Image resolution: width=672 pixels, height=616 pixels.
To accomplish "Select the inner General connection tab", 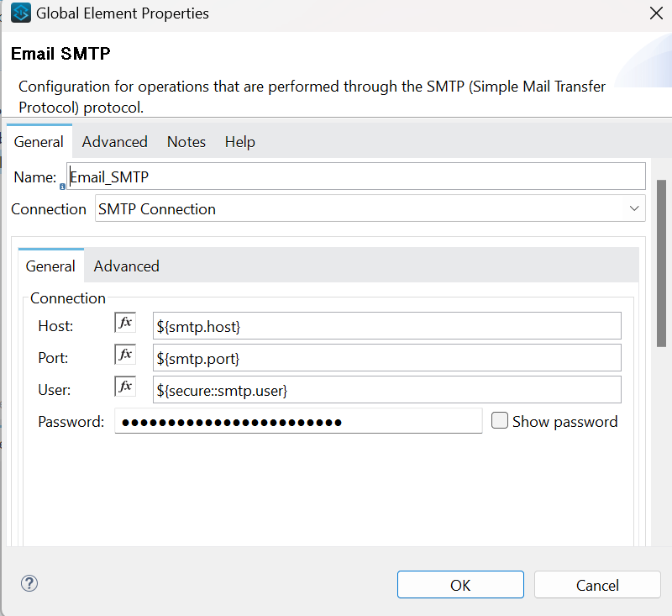I will (50, 266).
